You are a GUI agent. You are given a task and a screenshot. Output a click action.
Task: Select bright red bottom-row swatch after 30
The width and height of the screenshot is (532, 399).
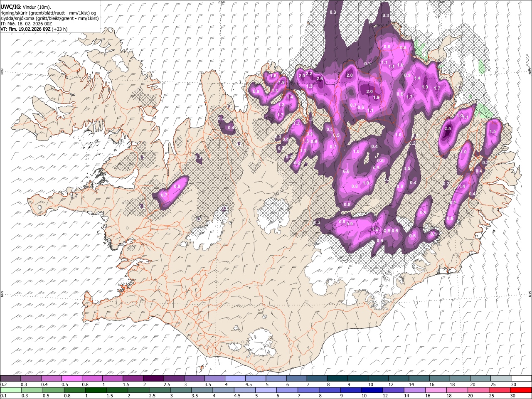(x=521, y=390)
